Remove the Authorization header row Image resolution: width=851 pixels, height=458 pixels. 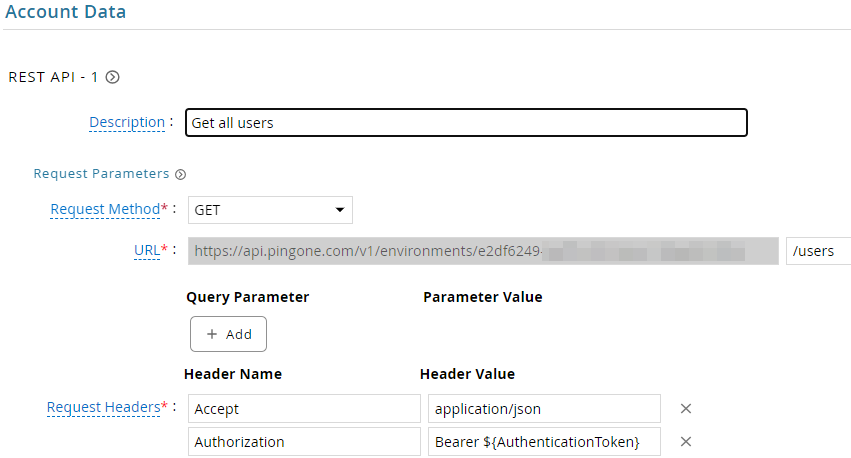point(686,442)
